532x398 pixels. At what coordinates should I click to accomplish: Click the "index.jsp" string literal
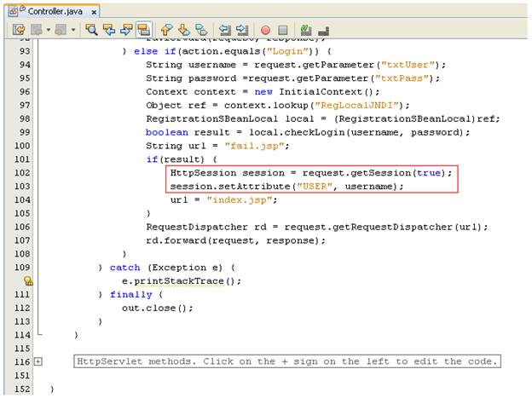(x=240, y=199)
